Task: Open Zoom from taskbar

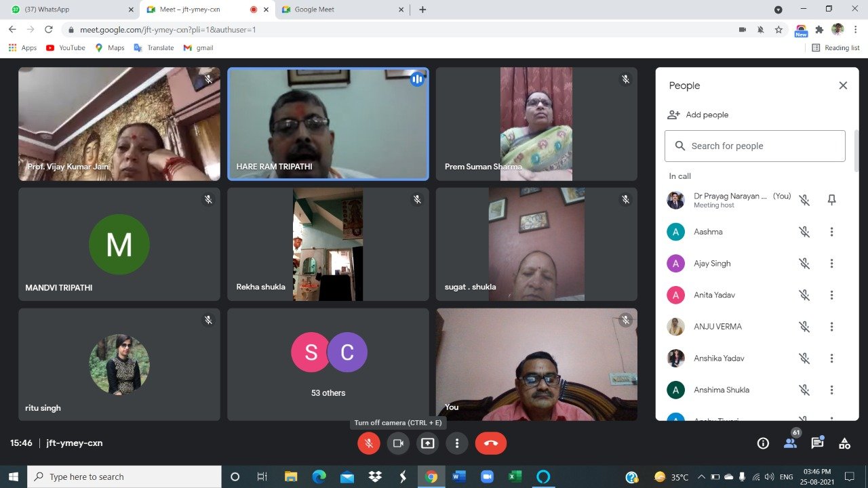Action: point(487,477)
